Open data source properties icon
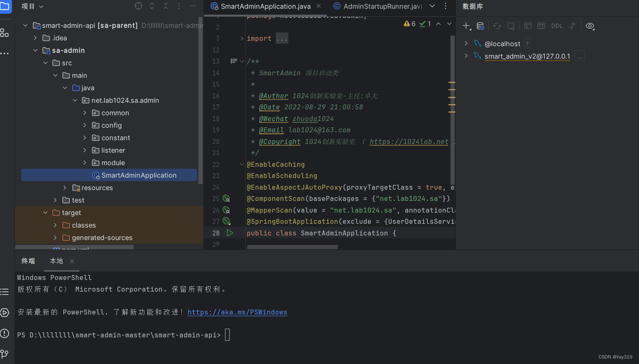The width and height of the screenshot is (639, 364). point(480,26)
